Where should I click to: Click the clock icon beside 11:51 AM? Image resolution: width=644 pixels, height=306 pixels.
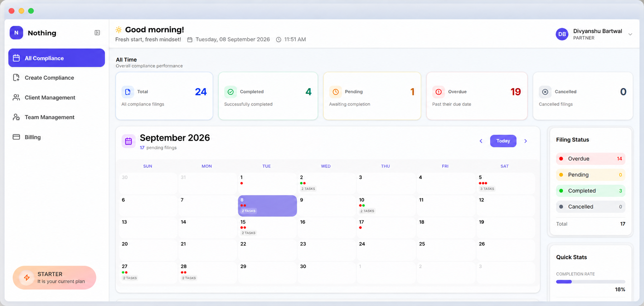279,40
